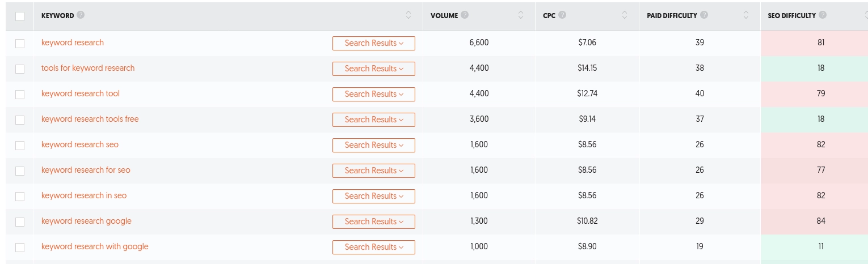Select the $10.82 CPC cell
Screen dimensions: 868x264
point(587,221)
